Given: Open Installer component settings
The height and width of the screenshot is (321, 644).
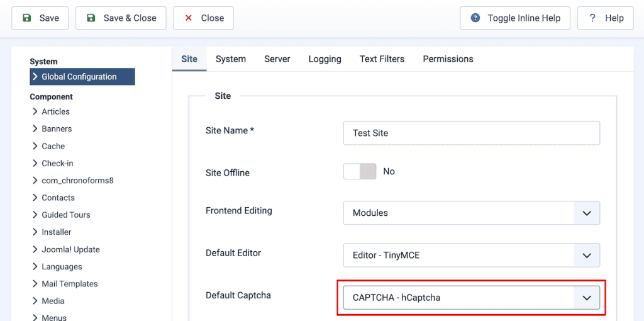Looking at the screenshot, I should tap(52, 232).
